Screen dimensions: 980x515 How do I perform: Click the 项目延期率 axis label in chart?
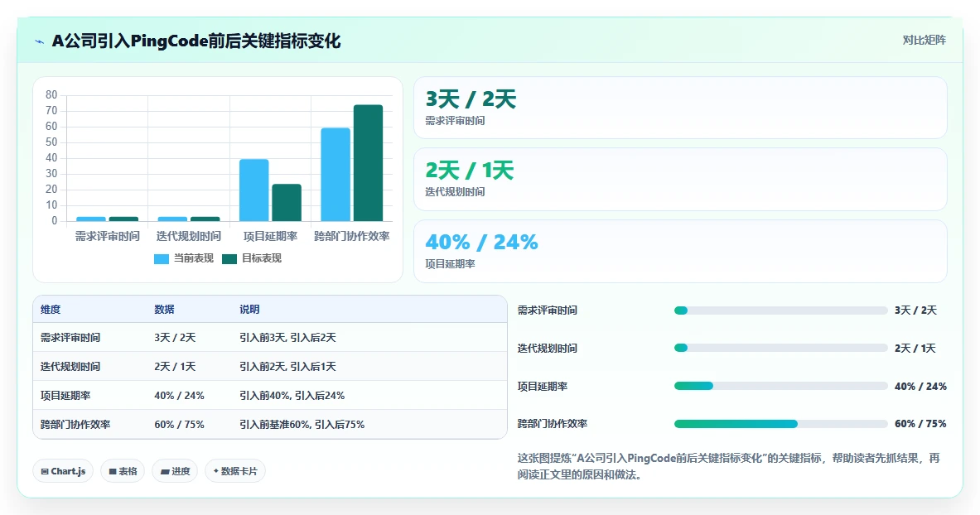(270, 236)
